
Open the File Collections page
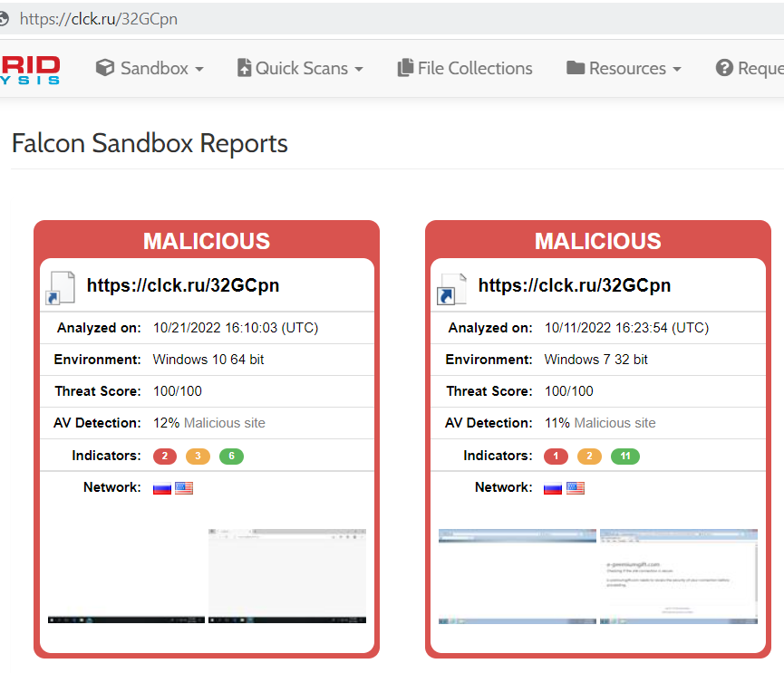(465, 68)
